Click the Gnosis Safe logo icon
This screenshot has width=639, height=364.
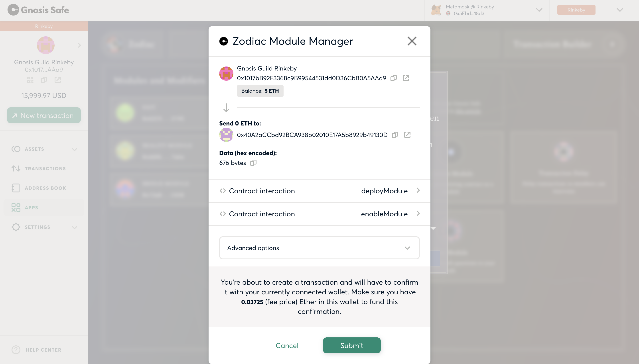point(12,10)
